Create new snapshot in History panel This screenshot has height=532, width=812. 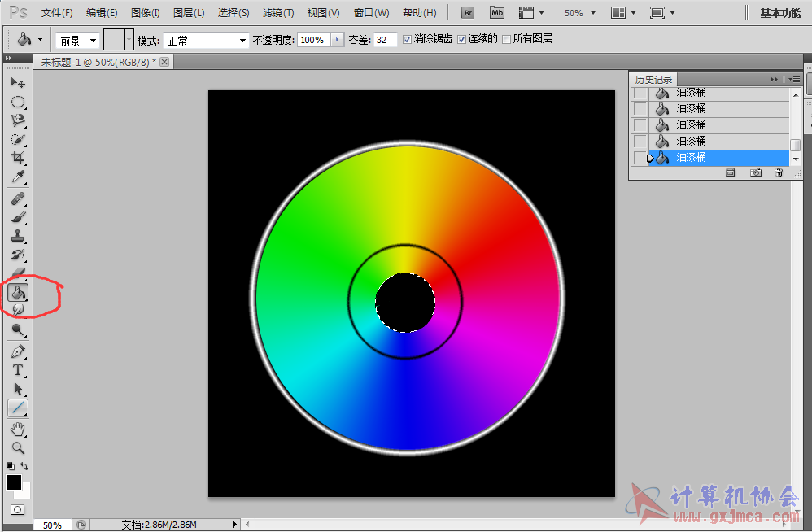tap(756, 172)
